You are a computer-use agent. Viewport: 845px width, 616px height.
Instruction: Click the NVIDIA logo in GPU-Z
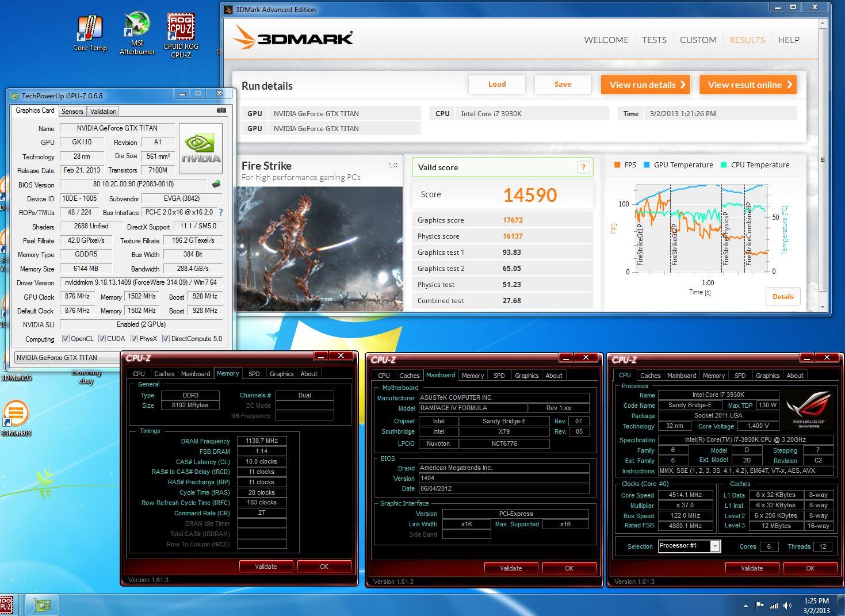click(x=201, y=148)
